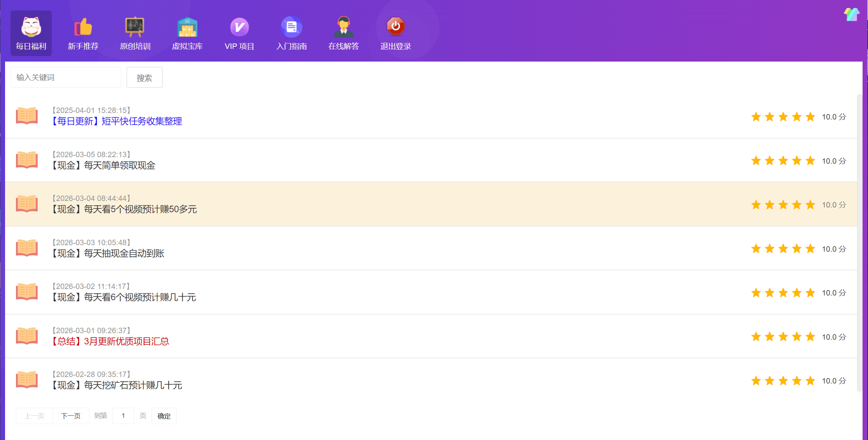Screen dimensions: 868x440
Task: Focus the 输入关键词 search field
Action: point(66,77)
